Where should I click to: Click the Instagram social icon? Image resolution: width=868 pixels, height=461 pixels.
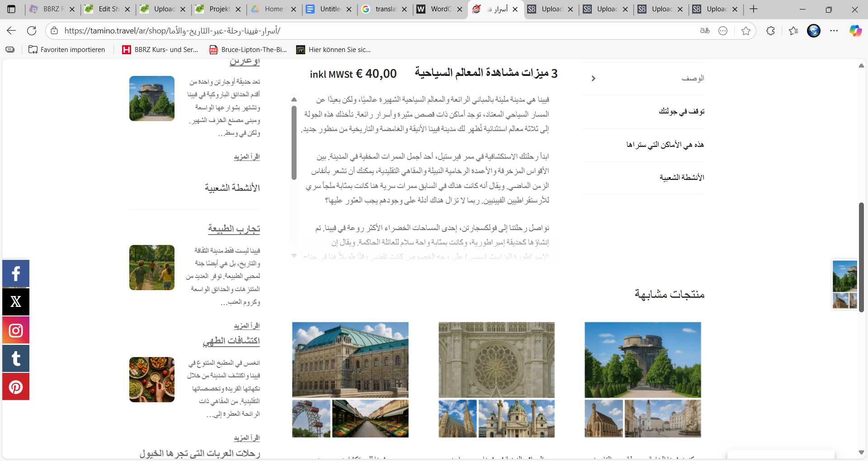(16, 330)
